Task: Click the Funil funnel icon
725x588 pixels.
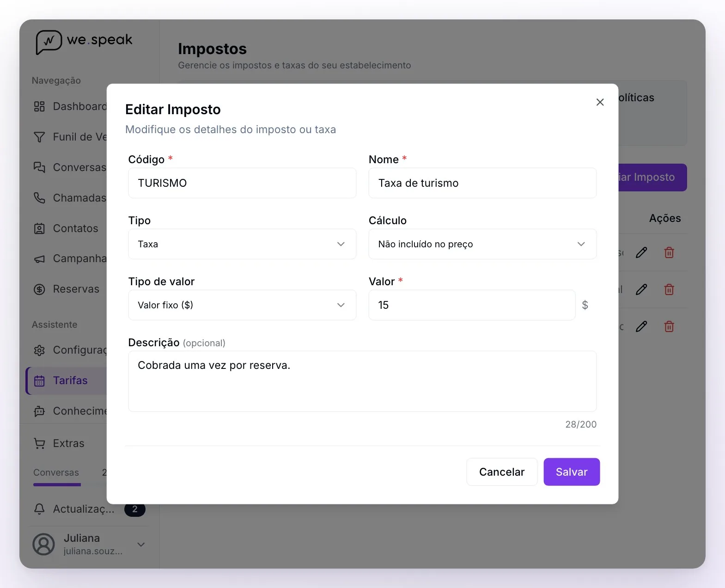Action: point(39,137)
